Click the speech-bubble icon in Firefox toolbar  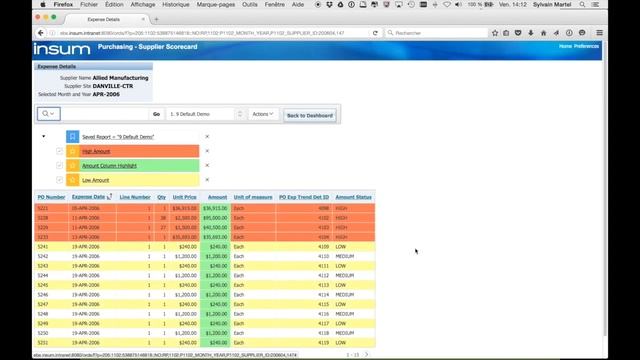[x=582, y=33]
